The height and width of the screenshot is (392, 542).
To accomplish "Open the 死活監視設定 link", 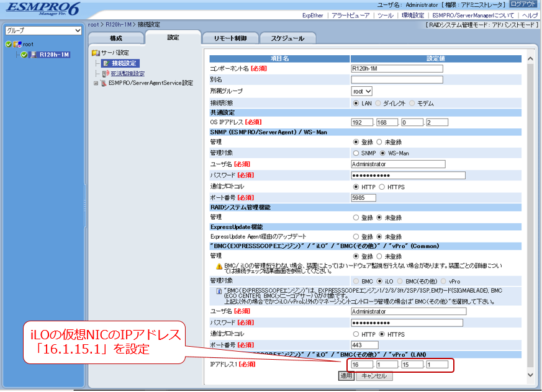I will [x=127, y=74].
